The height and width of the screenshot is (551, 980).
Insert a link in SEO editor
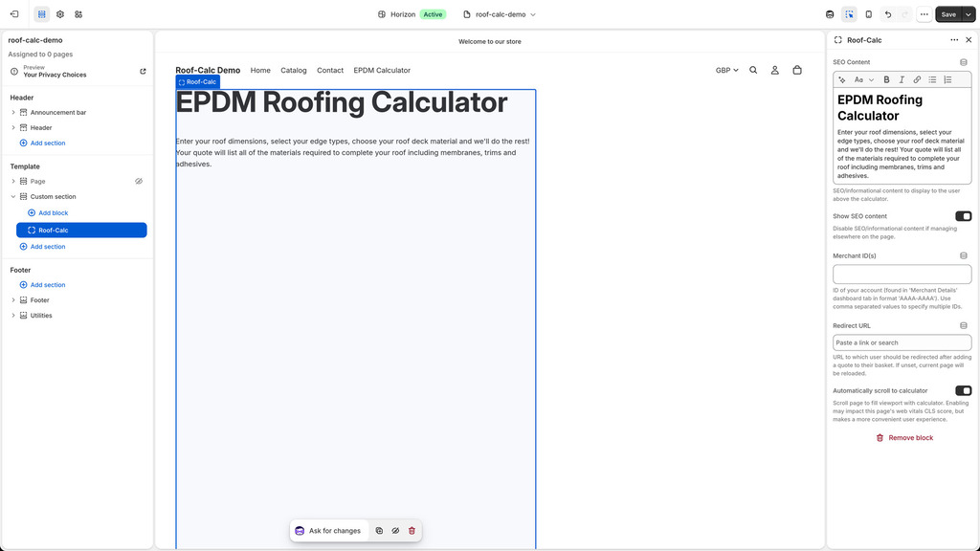(x=917, y=80)
